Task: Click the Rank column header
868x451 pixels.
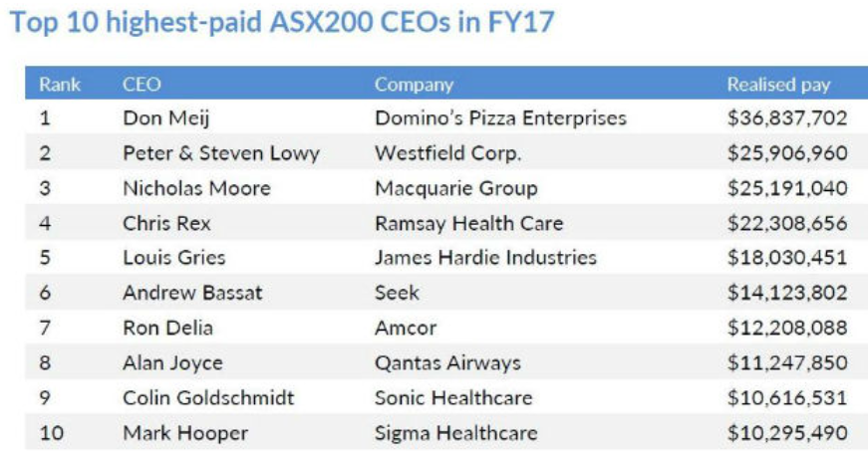Action: (60, 85)
